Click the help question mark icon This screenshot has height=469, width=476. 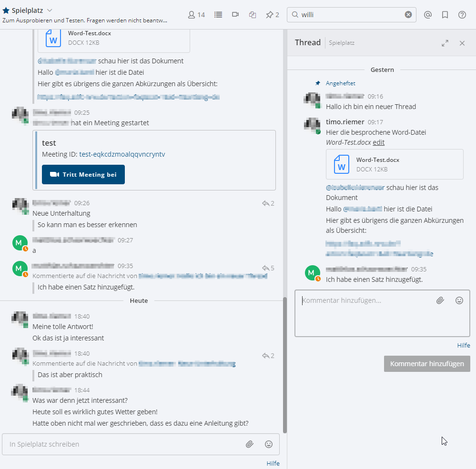click(462, 15)
